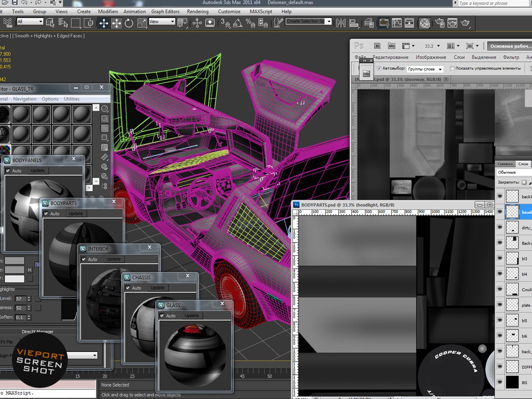Activate the Select and Rotate tool

click(x=129, y=23)
